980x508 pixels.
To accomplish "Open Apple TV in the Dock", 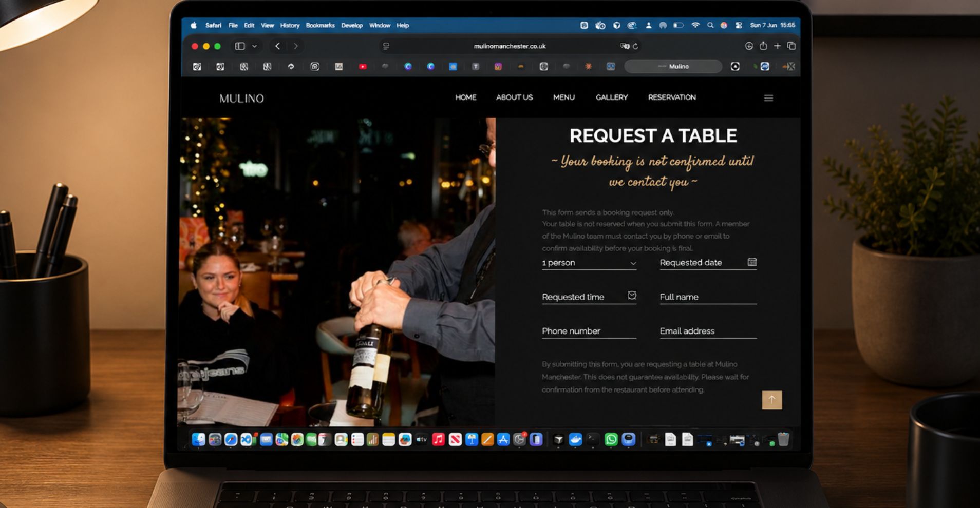I will click(422, 440).
